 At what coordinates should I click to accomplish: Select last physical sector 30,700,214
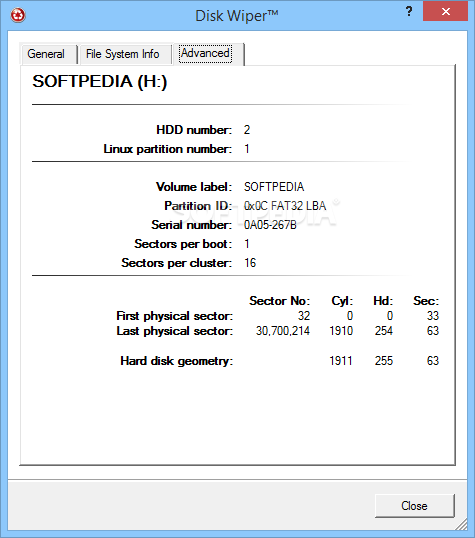[x=283, y=331]
